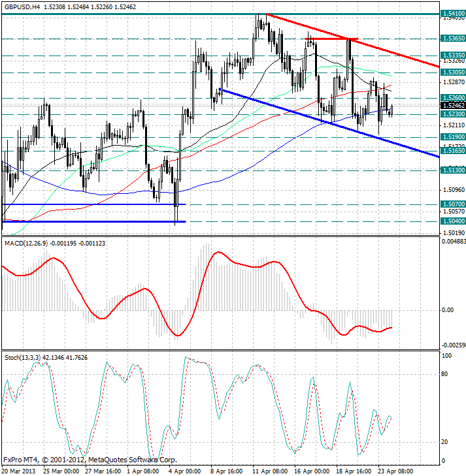Click the 27 Mar 16:00 time label
The width and height of the screenshot is (466, 476).
click(x=103, y=471)
